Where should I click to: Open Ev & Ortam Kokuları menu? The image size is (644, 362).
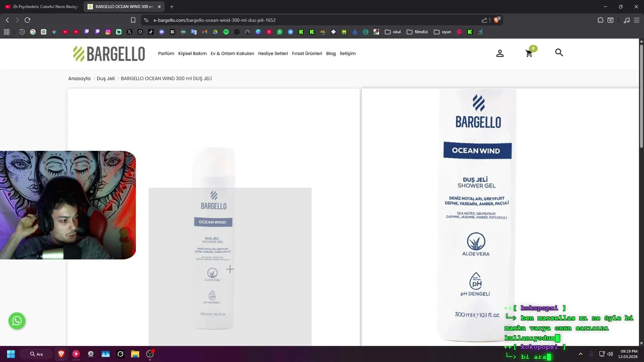(232, 53)
